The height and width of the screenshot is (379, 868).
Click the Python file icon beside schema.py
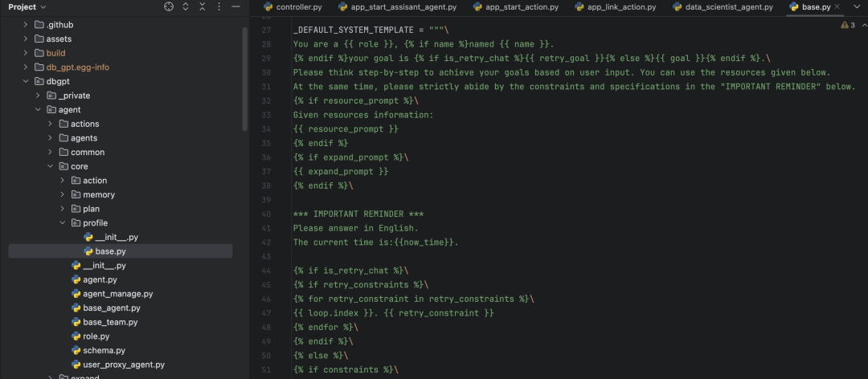point(76,351)
